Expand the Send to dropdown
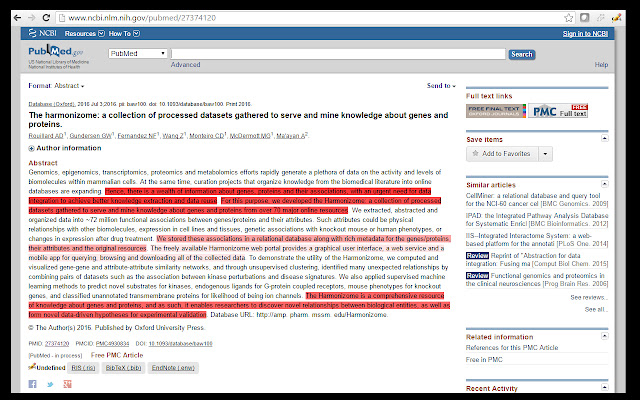Screen dimensions: 640x400 [441, 86]
